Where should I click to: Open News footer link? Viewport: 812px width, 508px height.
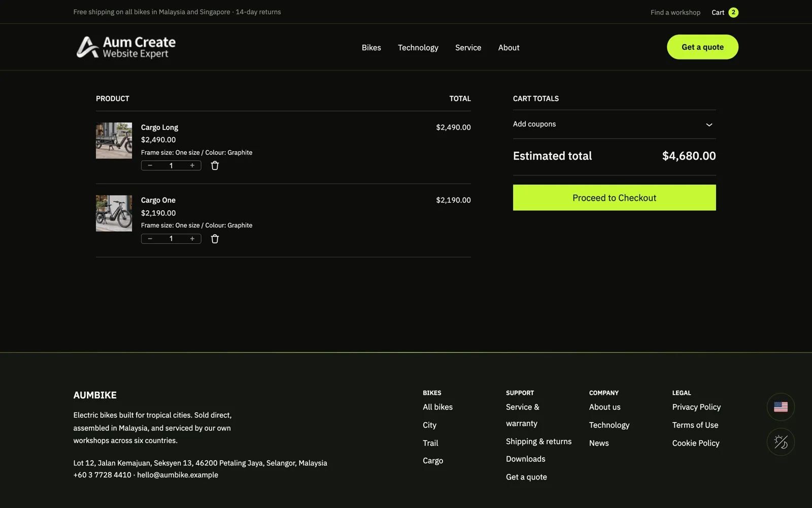599,443
